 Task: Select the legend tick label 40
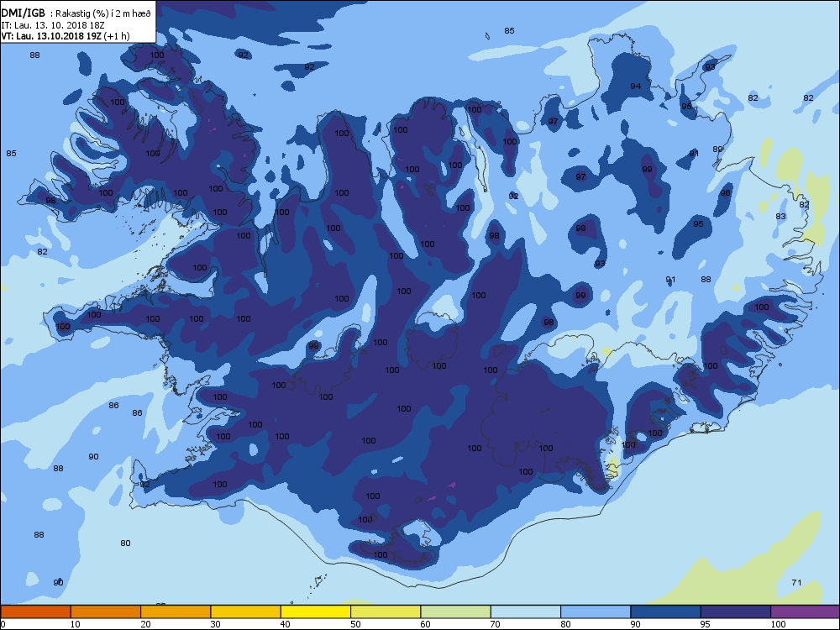[285, 624]
